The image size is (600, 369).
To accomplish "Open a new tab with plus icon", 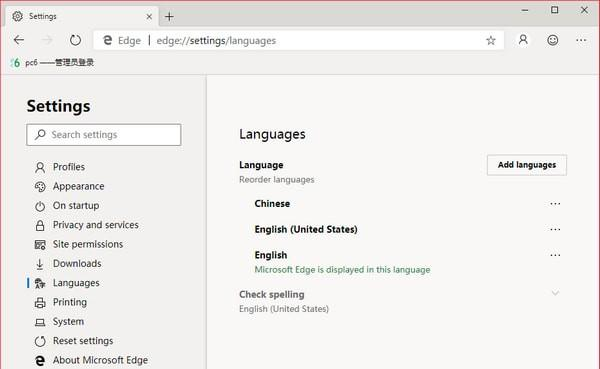I will (x=169, y=16).
